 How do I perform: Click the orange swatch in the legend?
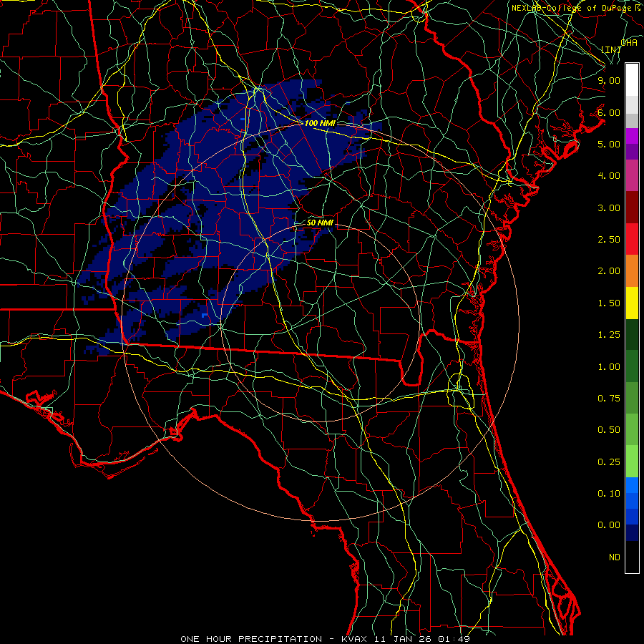[x=632, y=271]
